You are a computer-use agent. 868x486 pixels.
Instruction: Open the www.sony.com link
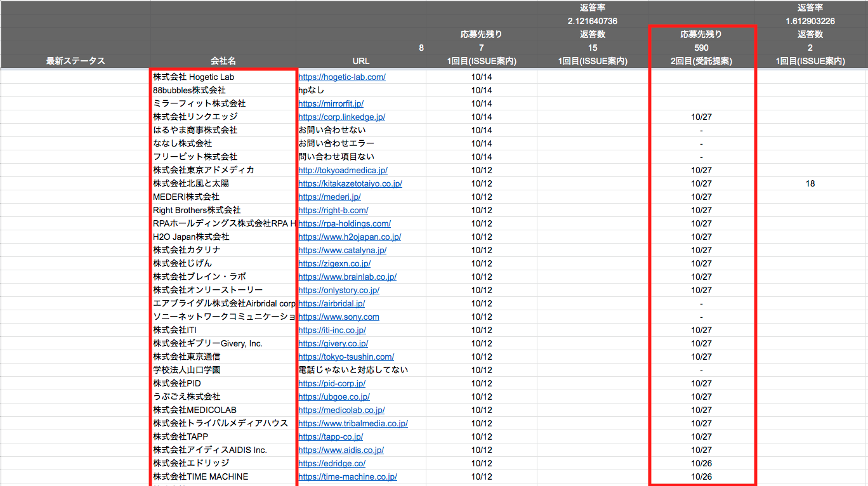pyautogui.click(x=339, y=317)
